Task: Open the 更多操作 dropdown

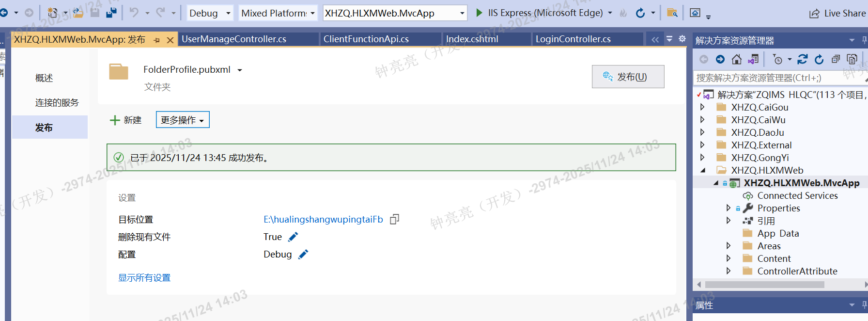Action: pos(183,120)
